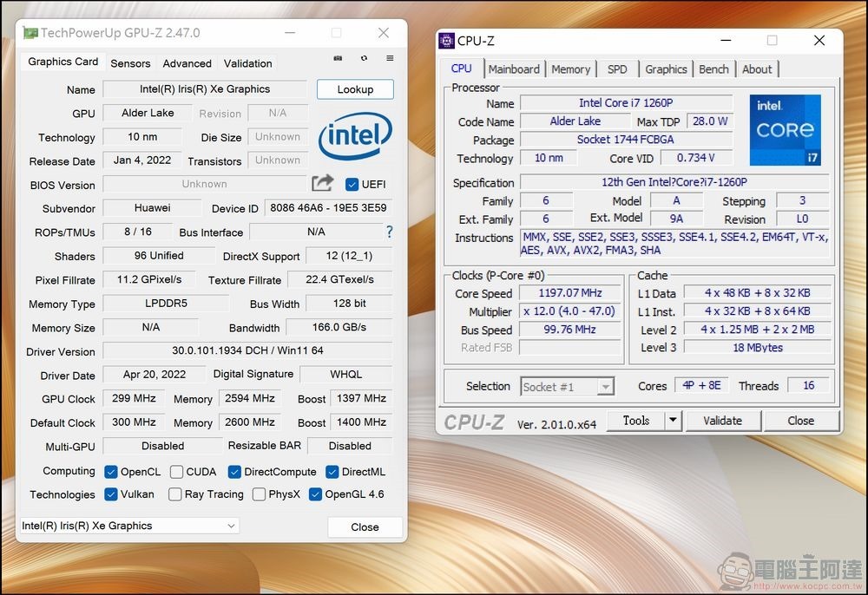The height and width of the screenshot is (595, 868).
Task: Click the BIOS export share icon
Action: (x=323, y=183)
